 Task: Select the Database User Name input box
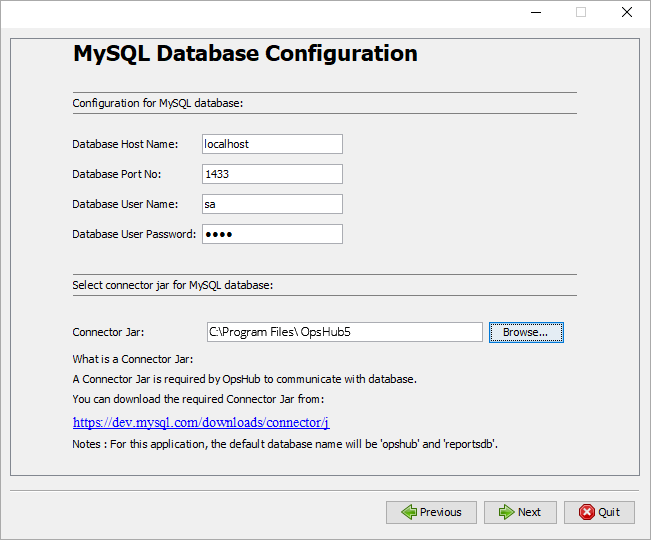(272, 204)
